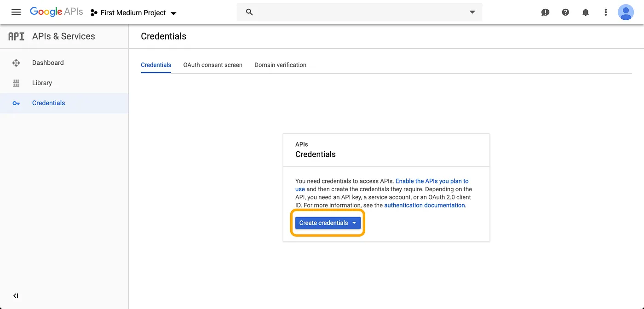Select the Credentials tab

(x=156, y=65)
